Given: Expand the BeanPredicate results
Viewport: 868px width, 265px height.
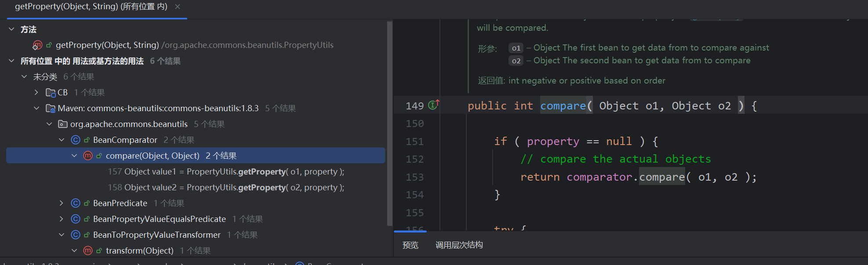Looking at the screenshot, I should pyautogui.click(x=62, y=203).
